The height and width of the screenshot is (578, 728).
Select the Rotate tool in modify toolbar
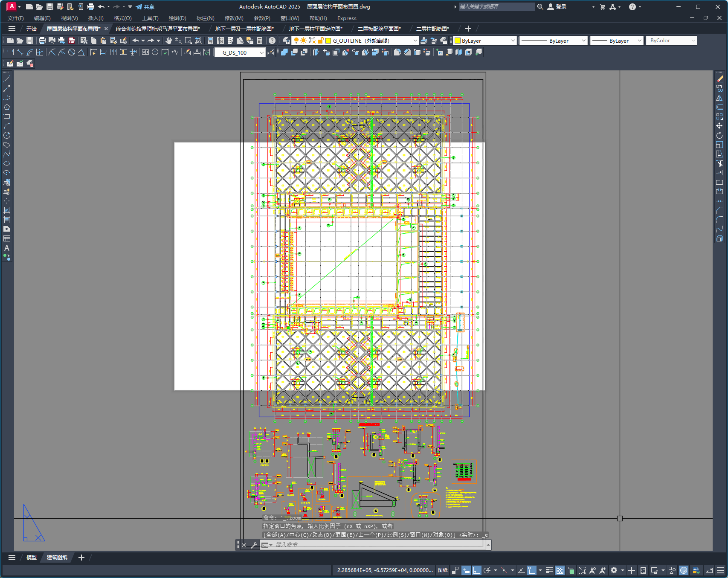(719, 135)
